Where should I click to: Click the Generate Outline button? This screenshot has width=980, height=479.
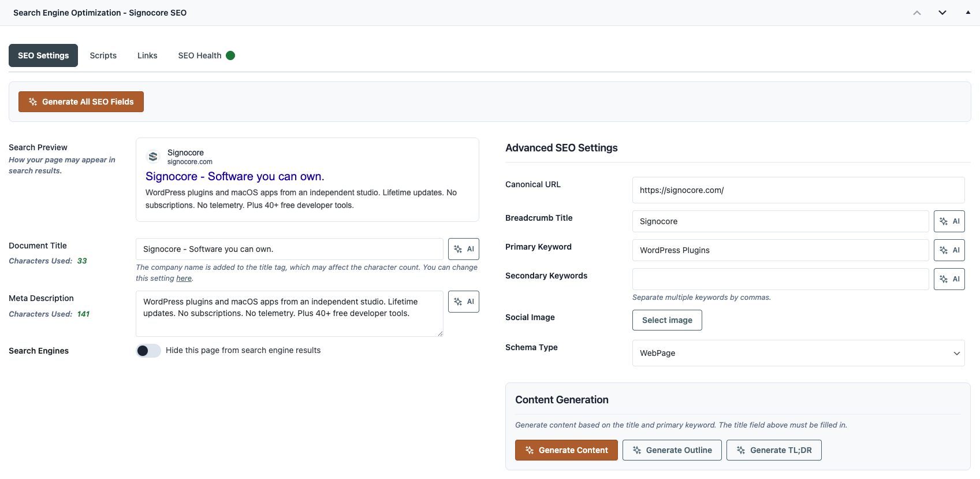click(x=672, y=450)
